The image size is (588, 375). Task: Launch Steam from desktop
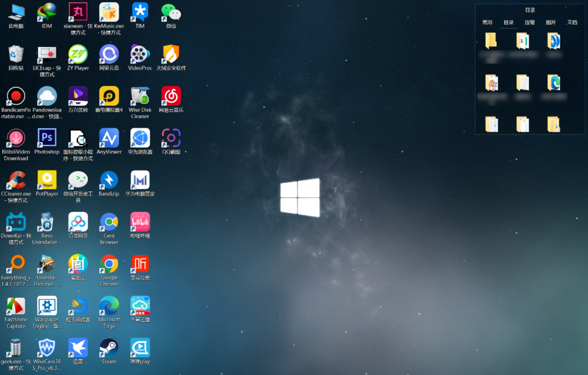pyautogui.click(x=109, y=349)
